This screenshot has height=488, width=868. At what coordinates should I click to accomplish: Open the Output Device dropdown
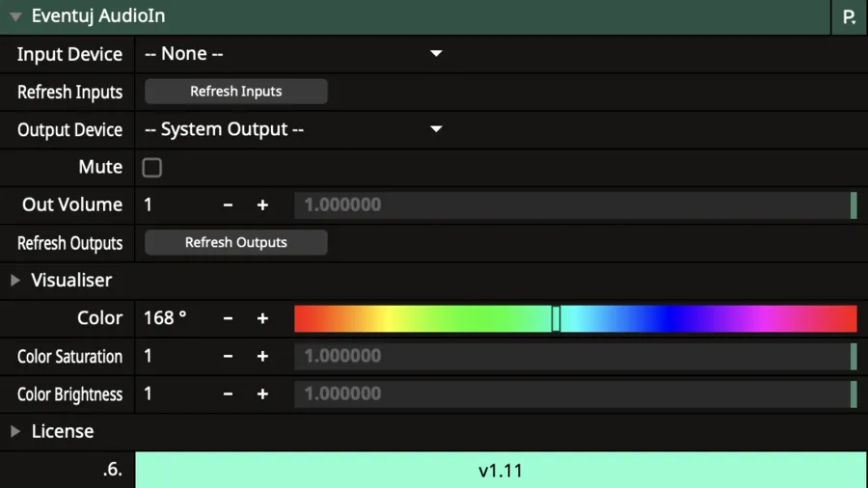click(293, 129)
